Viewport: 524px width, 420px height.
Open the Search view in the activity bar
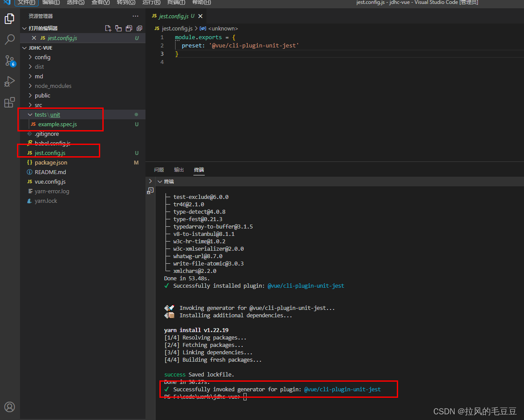click(10, 40)
